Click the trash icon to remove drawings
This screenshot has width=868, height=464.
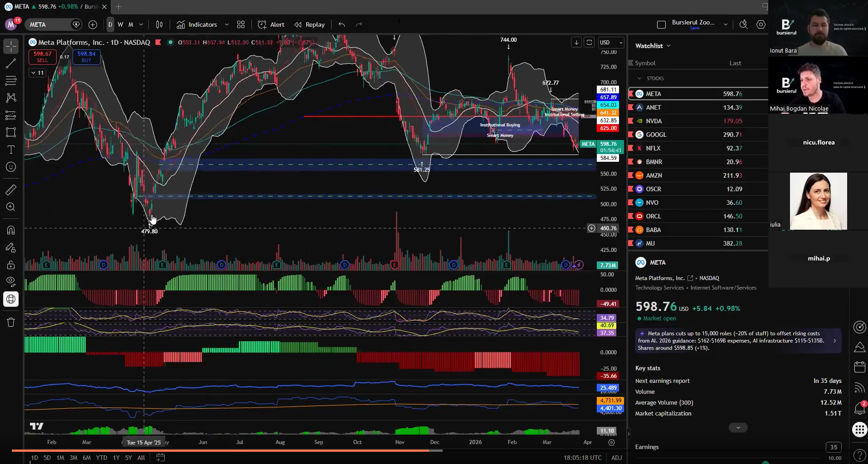[10, 322]
